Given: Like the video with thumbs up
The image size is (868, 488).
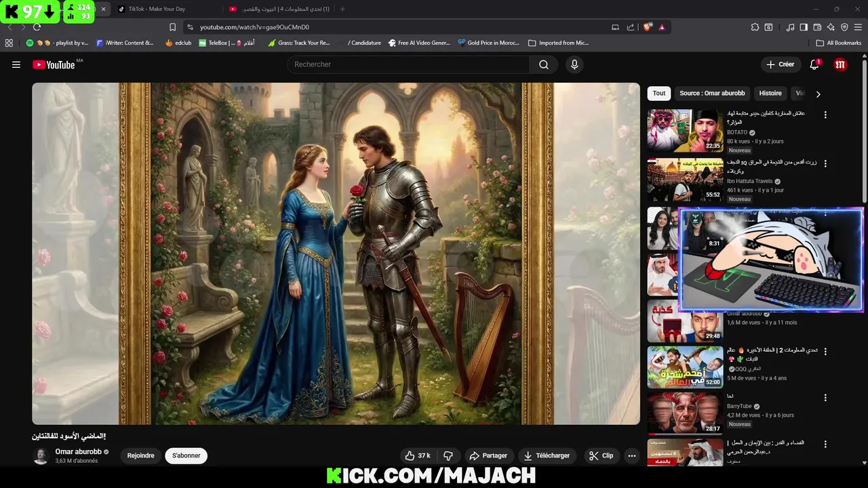Looking at the screenshot, I should click(x=417, y=455).
